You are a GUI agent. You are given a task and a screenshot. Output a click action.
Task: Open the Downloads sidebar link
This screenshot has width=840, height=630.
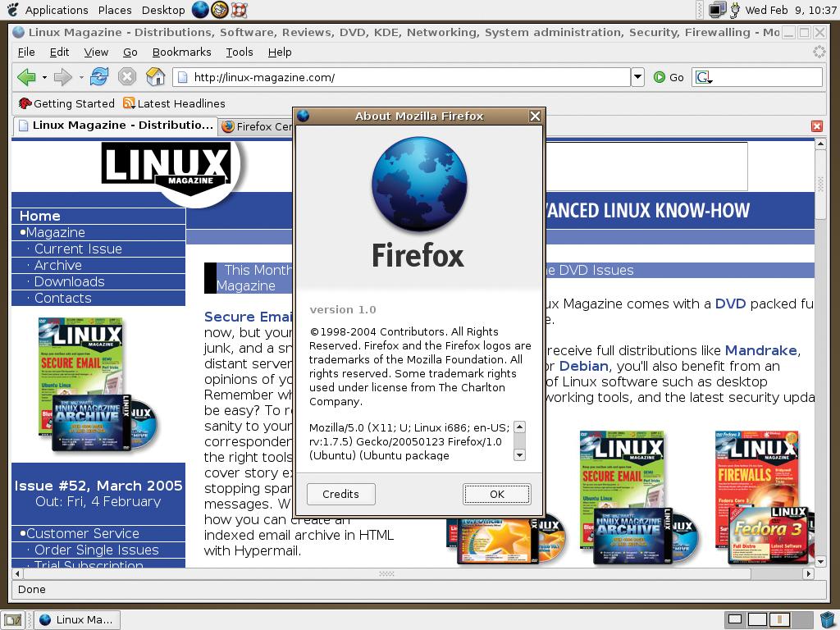coord(69,282)
